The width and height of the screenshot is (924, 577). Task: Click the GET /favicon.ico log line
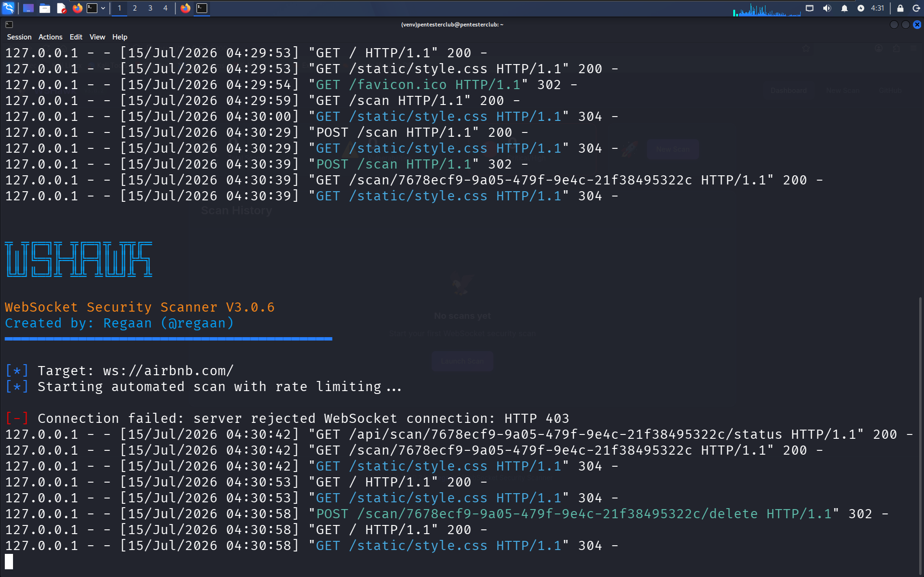(x=291, y=85)
